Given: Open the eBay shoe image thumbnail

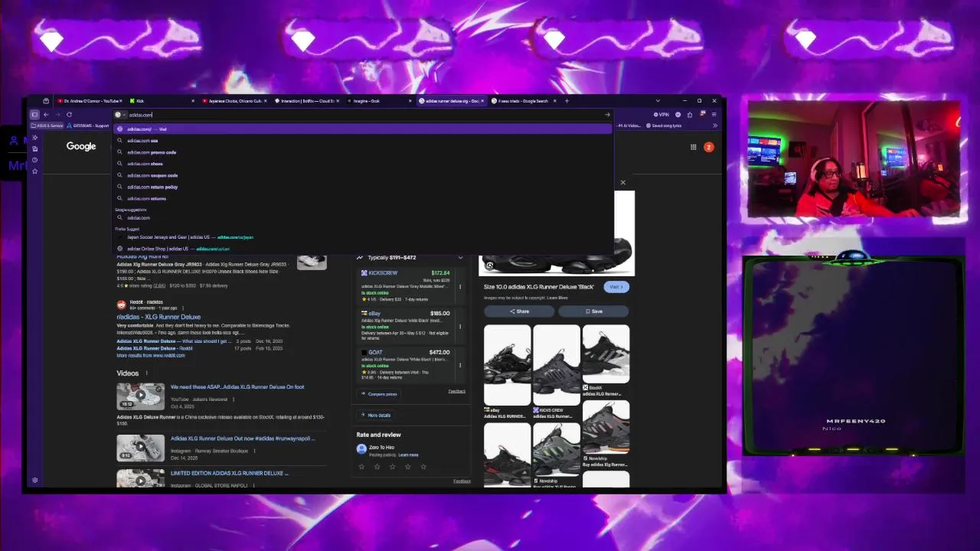Looking at the screenshot, I should pyautogui.click(x=507, y=364).
